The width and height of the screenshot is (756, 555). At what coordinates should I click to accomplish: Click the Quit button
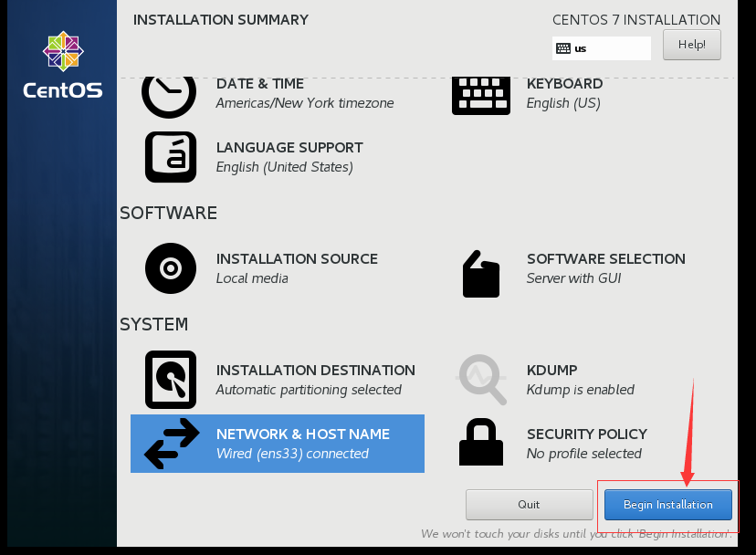(529, 505)
